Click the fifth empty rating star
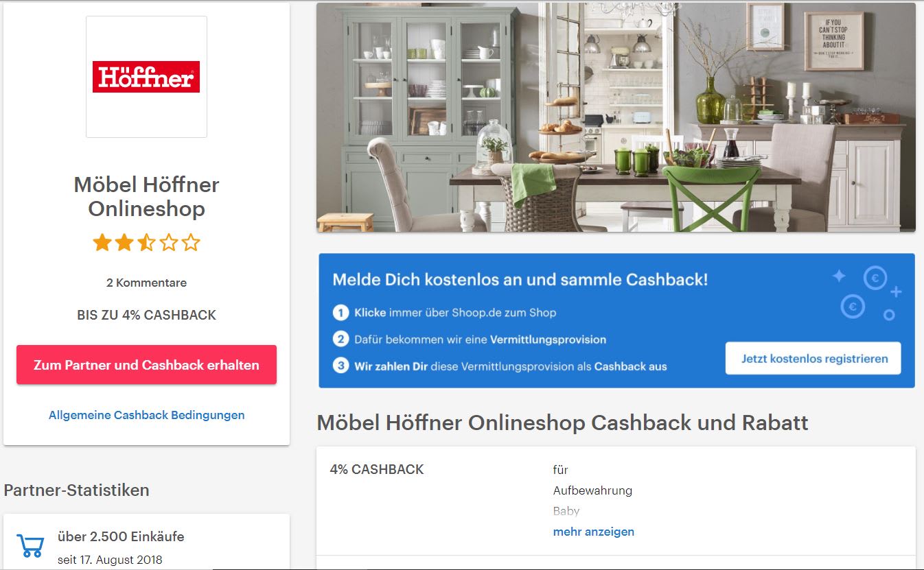Viewport: 924px width, 570px height. click(190, 243)
